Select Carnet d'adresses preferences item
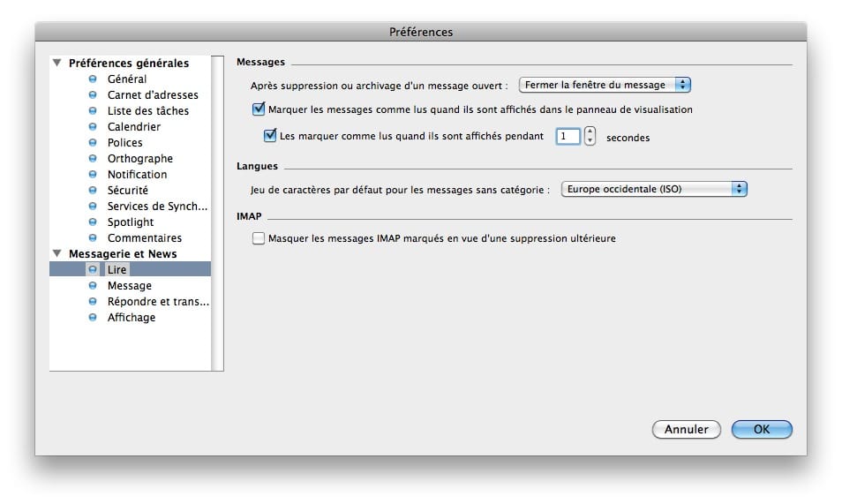Viewport: 842px width, 504px height. click(153, 95)
